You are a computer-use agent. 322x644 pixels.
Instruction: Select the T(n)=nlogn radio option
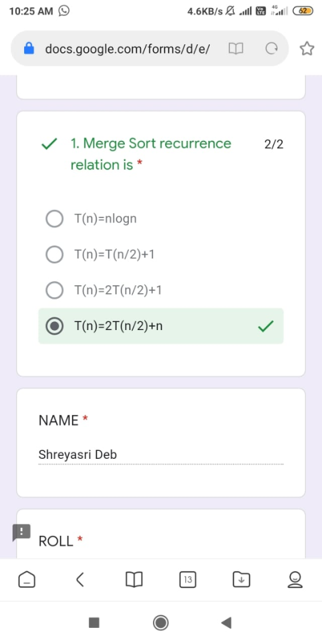point(55,219)
